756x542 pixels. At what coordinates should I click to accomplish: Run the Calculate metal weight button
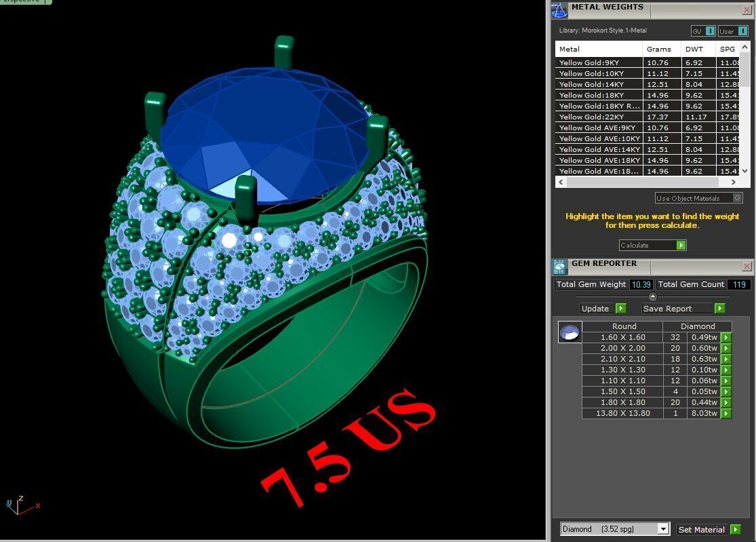click(x=652, y=245)
